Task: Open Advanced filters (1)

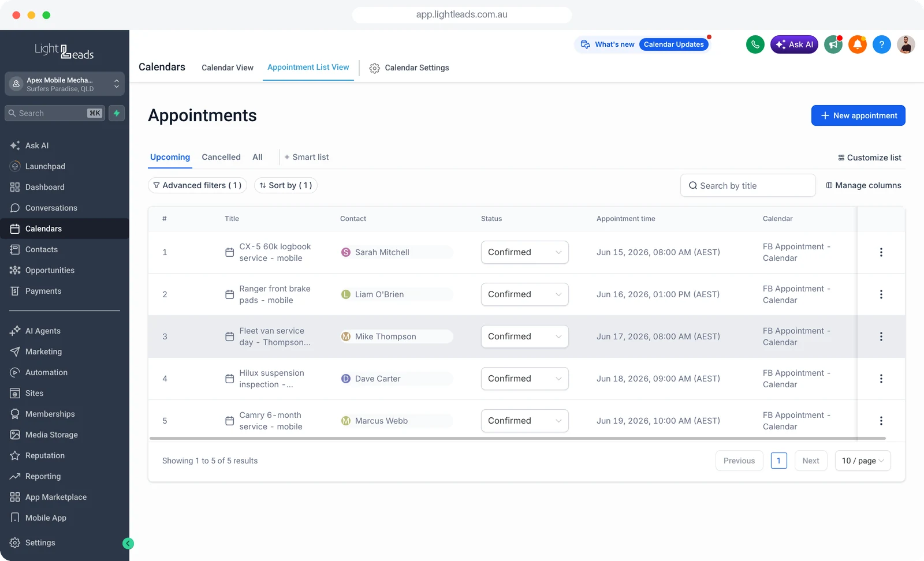Action: 198,185
